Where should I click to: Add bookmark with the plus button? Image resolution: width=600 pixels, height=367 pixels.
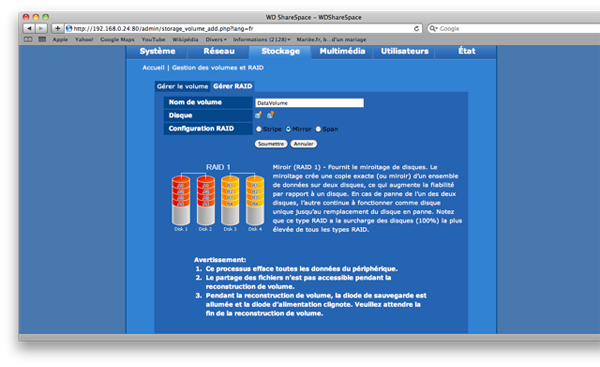(57, 28)
